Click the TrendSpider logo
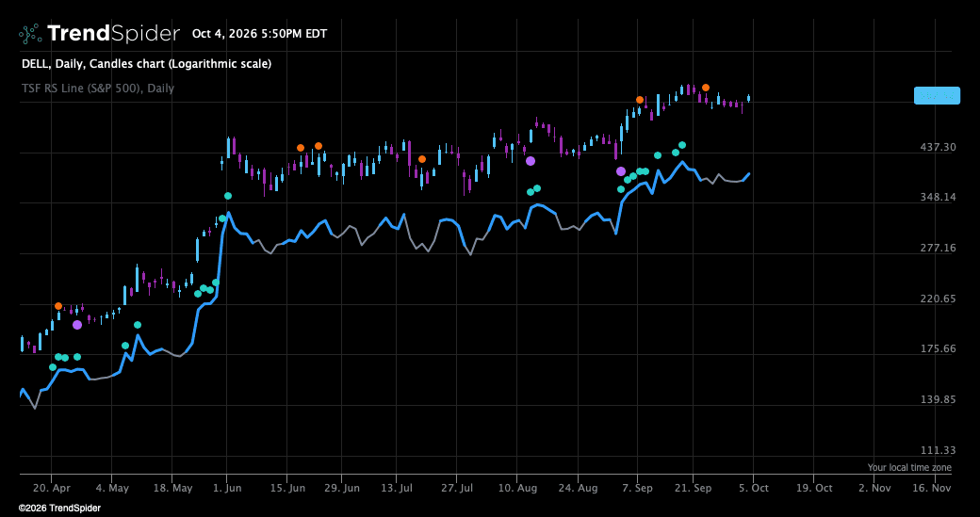 pos(99,34)
